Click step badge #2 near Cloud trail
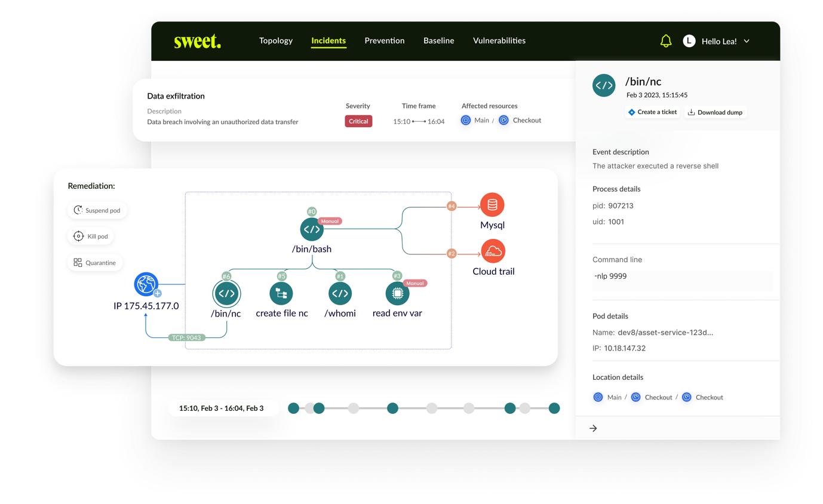Screen dimensions: 823x504 (x=452, y=253)
